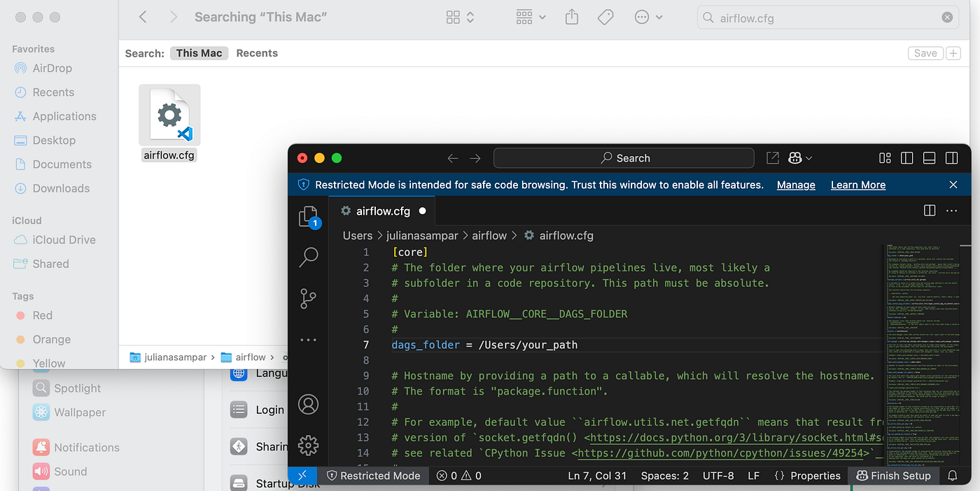Screen dimensions: 980x491
Task: Open the Manage gear in VS Code
Action: coord(308,445)
